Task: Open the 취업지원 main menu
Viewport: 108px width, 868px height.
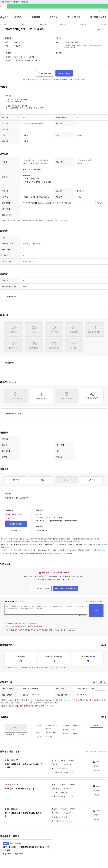Action: (36, 17)
